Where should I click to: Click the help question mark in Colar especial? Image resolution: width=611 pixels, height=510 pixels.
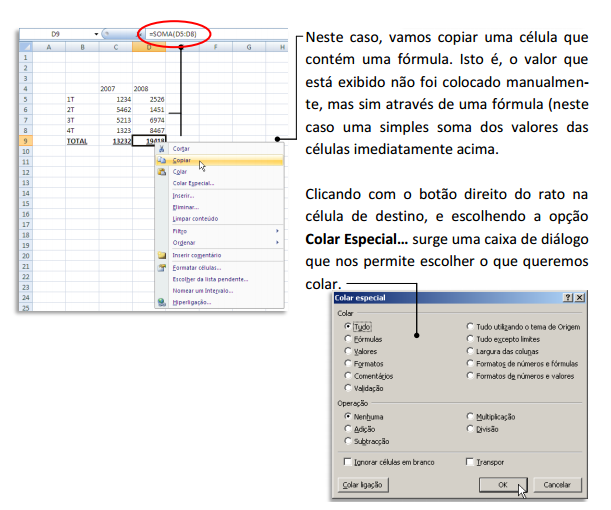click(566, 298)
